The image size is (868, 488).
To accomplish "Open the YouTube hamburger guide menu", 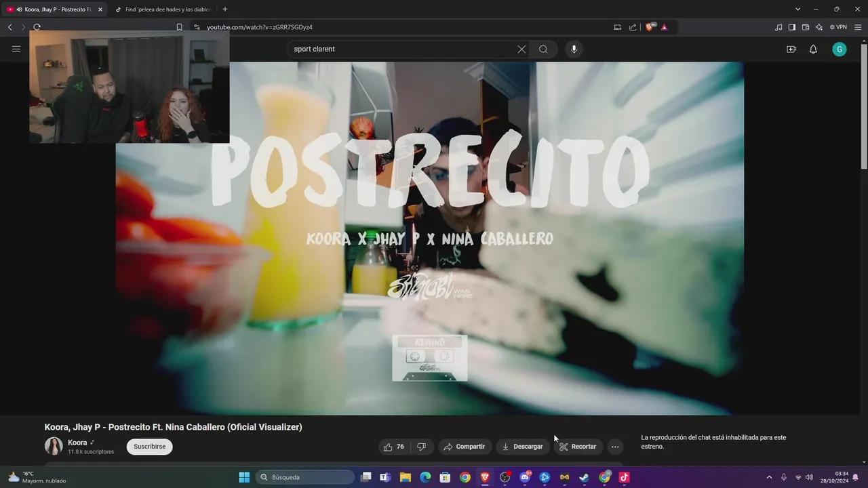I will click(x=16, y=49).
